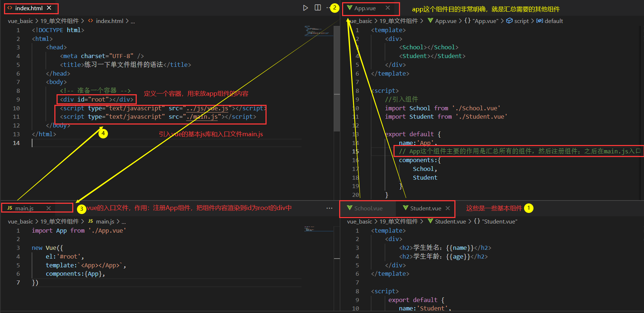Click the "components:{" line in App.vue
The height and width of the screenshot is (313, 644).
tap(420, 160)
